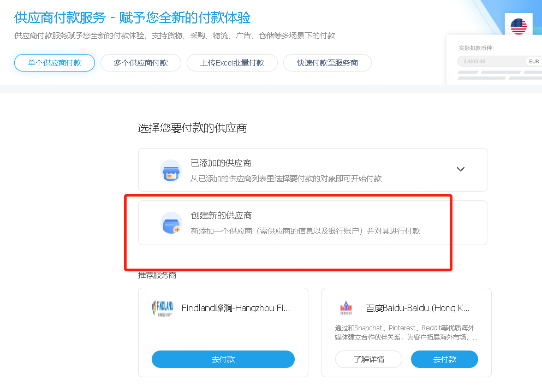This screenshot has width=542, height=392.
Task: Click the storefront icon on the 已添加的供应商 card
Action: [x=171, y=169]
